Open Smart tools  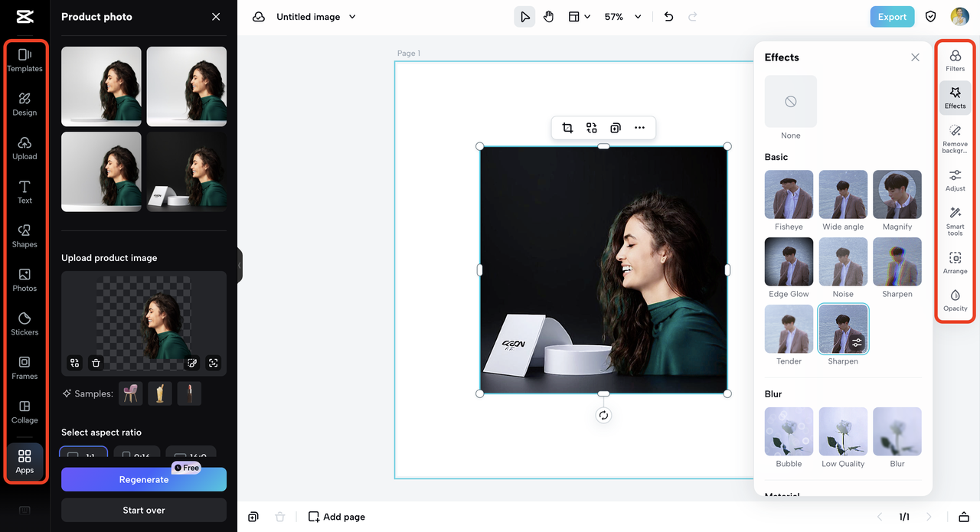tap(955, 221)
